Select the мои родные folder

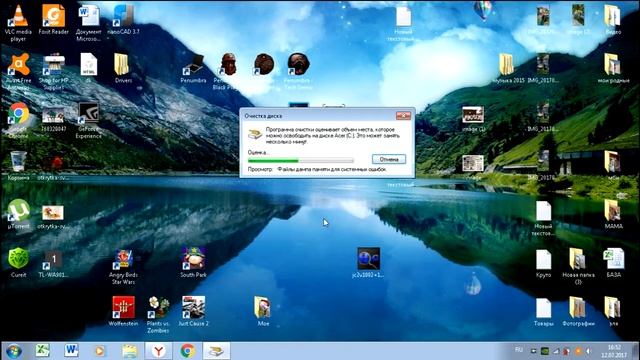coord(613,68)
